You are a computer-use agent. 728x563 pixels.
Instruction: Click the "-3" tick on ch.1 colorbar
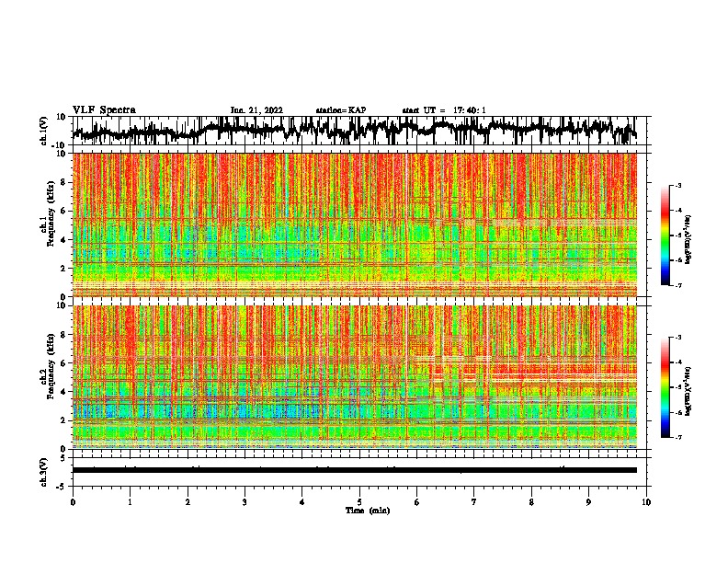click(677, 185)
